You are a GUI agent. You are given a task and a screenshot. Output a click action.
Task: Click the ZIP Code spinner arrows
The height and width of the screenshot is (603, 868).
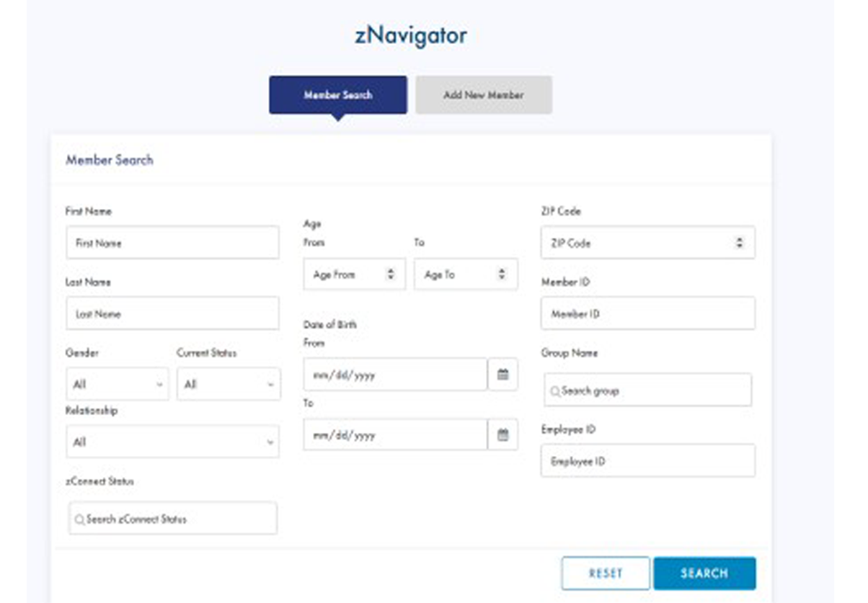[x=739, y=244]
